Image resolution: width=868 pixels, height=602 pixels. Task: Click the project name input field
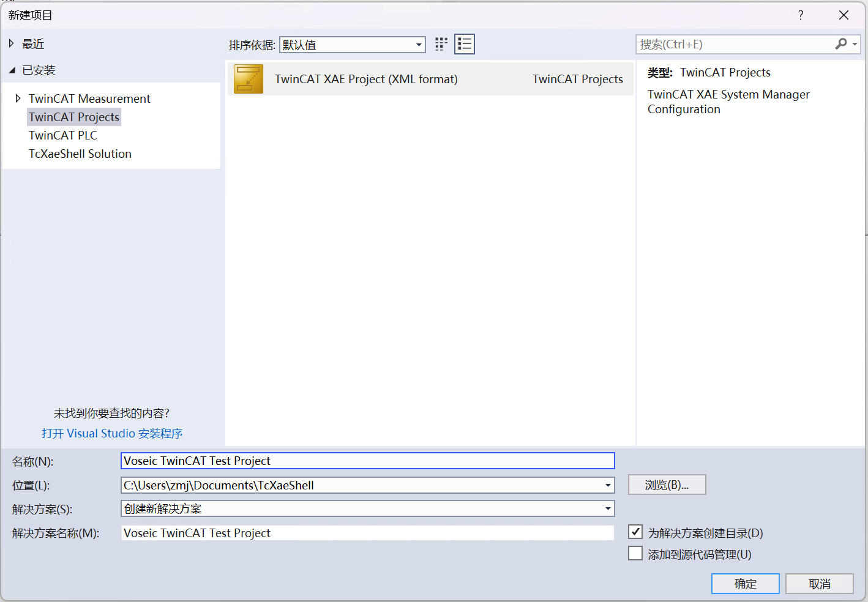point(368,461)
